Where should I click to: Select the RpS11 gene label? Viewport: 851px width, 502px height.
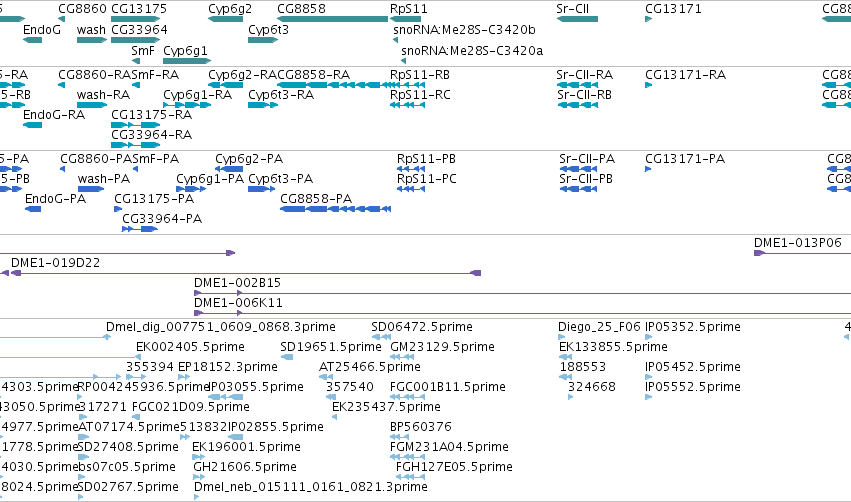[x=409, y=9]
